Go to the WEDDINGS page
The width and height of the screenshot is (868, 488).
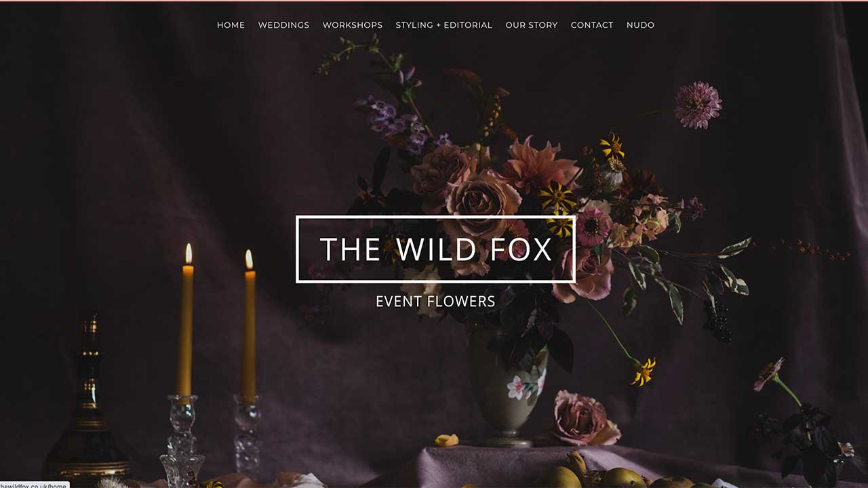point(283,25)
